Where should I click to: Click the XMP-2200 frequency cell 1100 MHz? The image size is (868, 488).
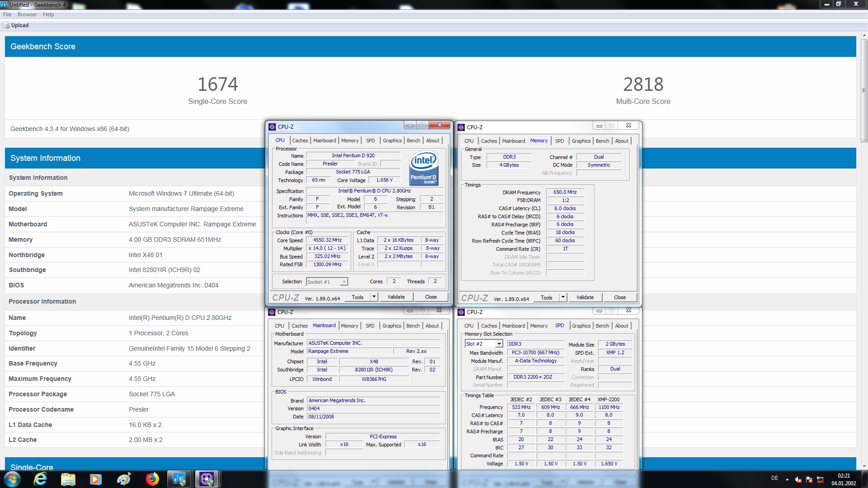(609, 407)
